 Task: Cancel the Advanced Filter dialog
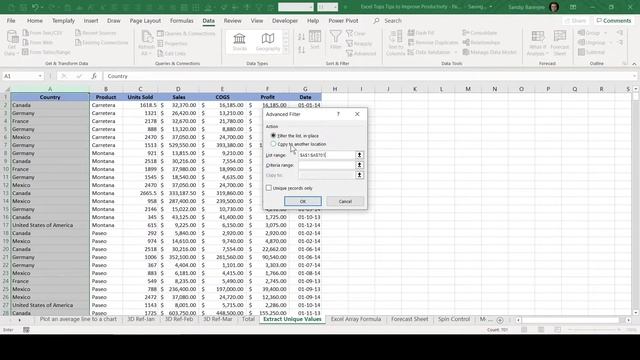click(x=345, y=201)
